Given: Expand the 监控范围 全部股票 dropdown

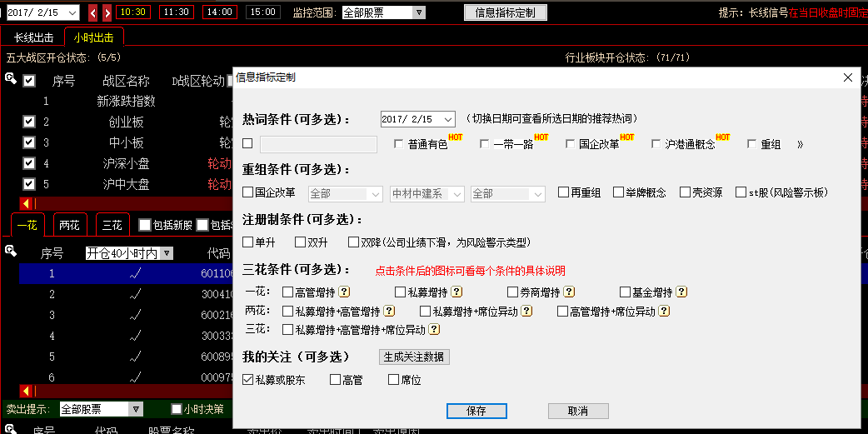Looking at the screenshot, I should [x=418, y=12].
